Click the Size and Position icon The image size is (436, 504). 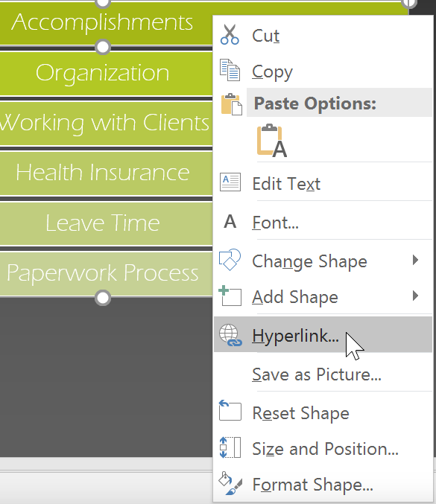pos(230,447)
